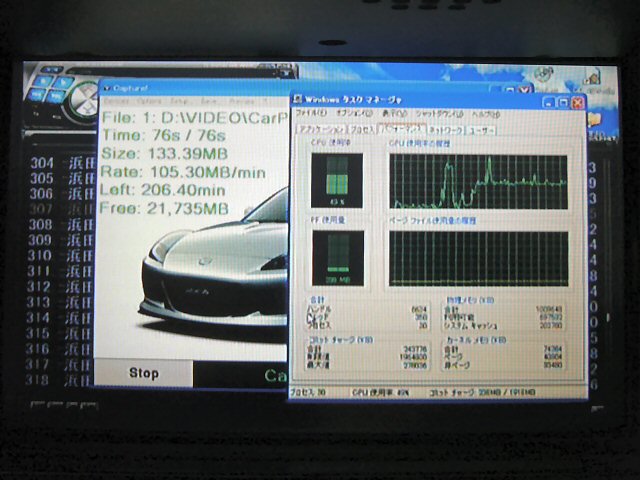Screen dimensions: 640x480
Task: Select the dimmed playlist row 307
Action: pos(61,209)
